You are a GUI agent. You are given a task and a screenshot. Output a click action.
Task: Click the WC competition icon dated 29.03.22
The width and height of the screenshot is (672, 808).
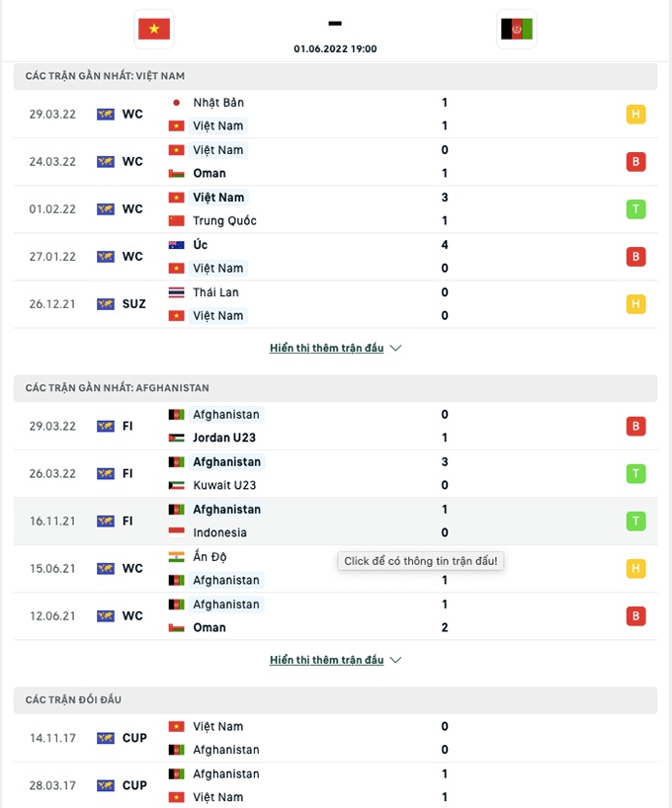[106, 115]
